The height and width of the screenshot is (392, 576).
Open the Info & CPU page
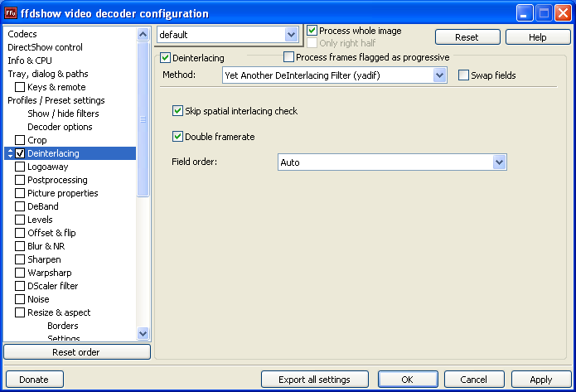(x=30, y=60)
